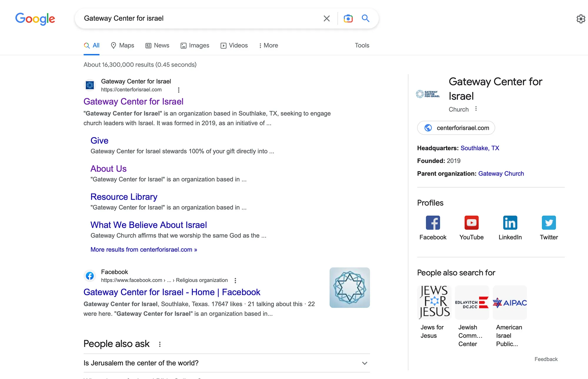Expand 'Is Jerusalem the center' question
This screenshot has width=588, height=379.
coord(365,363)
